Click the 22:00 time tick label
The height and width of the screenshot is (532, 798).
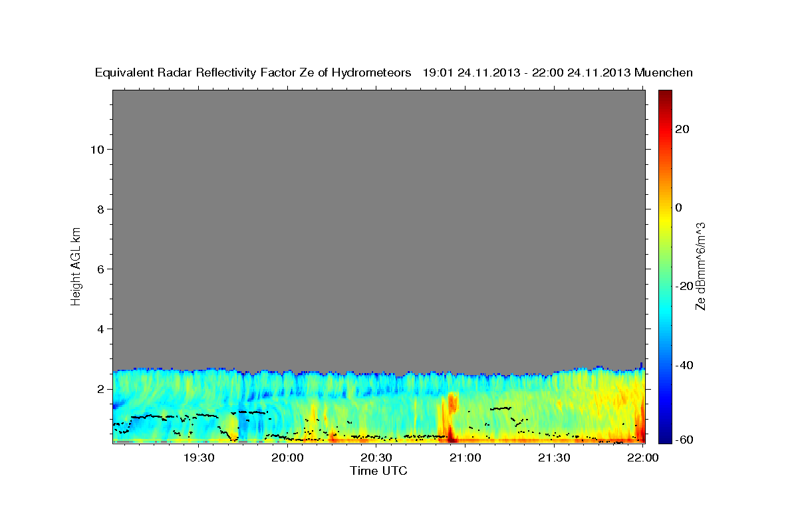642,458
